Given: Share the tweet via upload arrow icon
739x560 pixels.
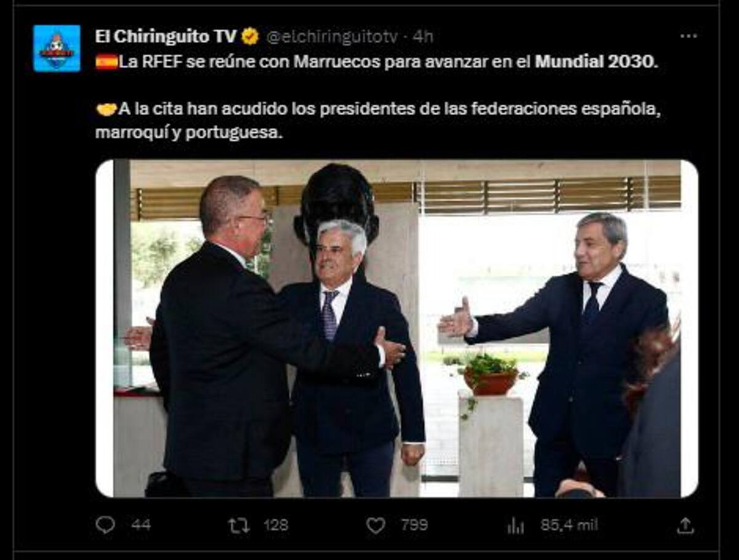Looking at the screenshot, I should pos(685,525).
